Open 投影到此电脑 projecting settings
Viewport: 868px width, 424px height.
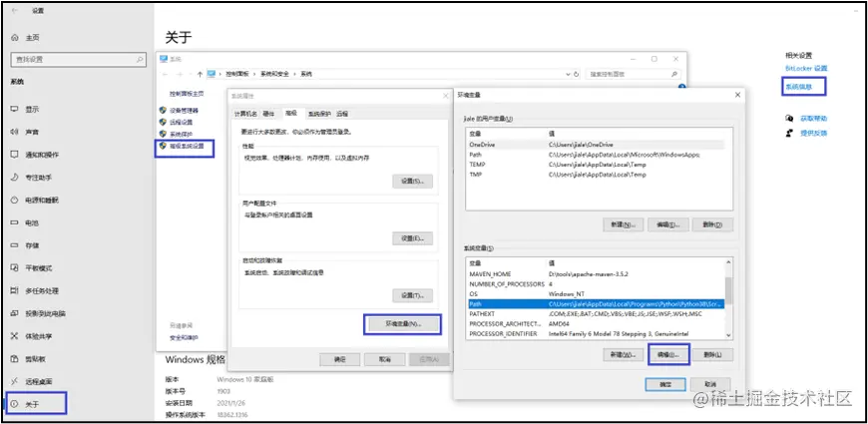coord(38,313)
